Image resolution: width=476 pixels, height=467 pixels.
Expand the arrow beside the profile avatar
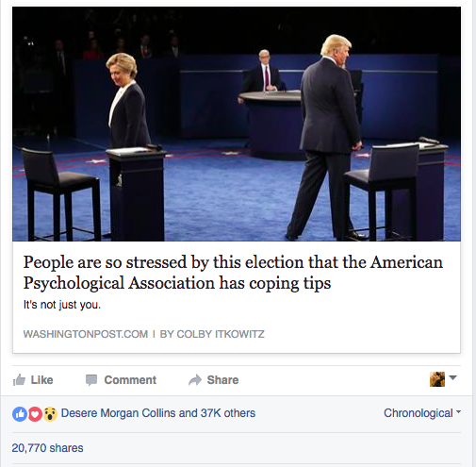pos(452,377)
